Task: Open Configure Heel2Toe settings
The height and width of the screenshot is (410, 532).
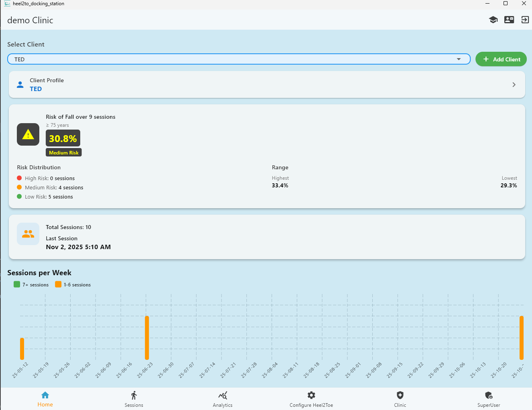Action: (311, 399)
